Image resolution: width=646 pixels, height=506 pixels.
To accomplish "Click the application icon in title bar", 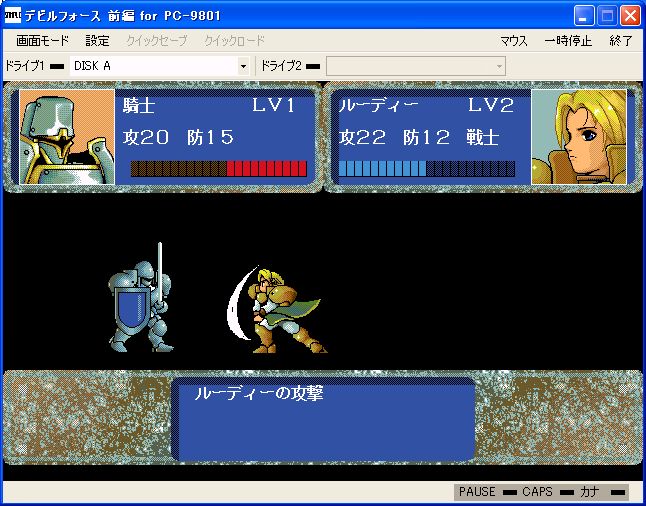I will (x=13, y=15).
